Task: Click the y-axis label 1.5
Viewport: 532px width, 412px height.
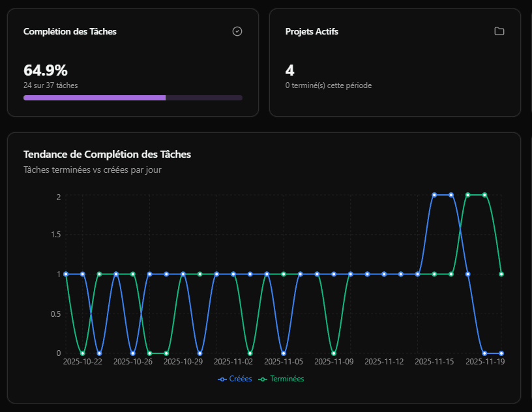Action: click(x=55, y=235)
